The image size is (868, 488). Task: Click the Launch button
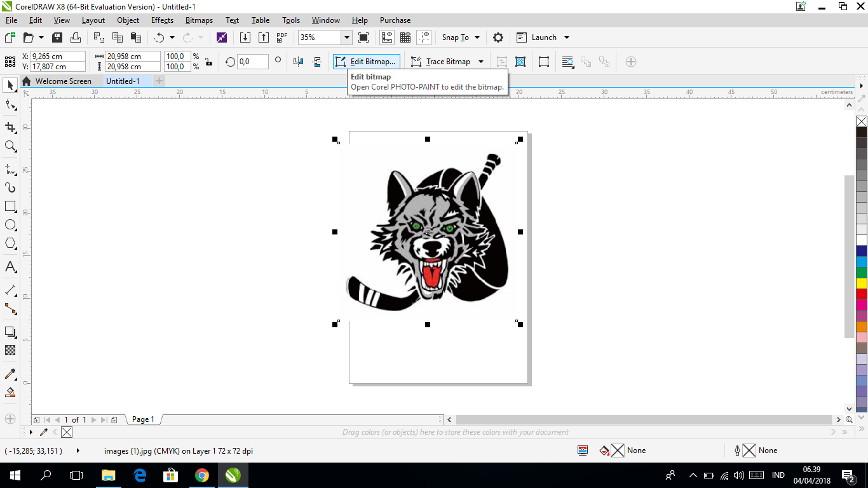543,37
